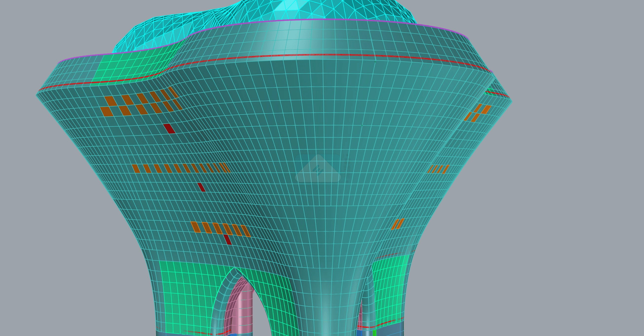Click the empty gray background right of the model
Viewport: 644px width, 336px height.
point(575,175)
